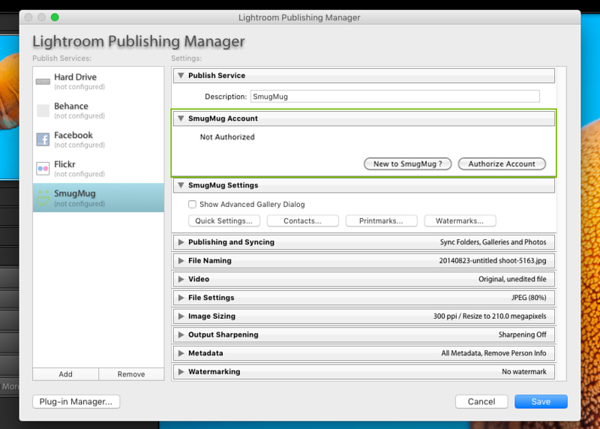Remove the selected publish service
This screenshot has width=600, height=429.
131,374
